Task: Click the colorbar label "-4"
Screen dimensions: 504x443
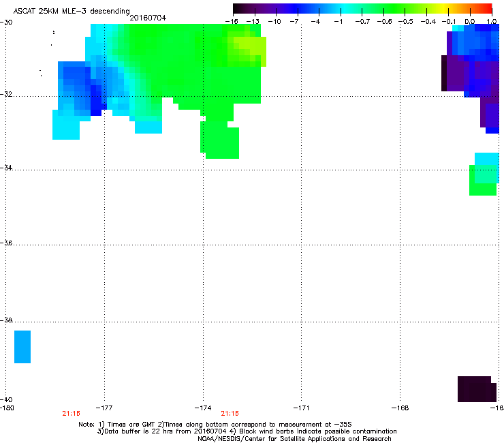Action: click(315, 22)
